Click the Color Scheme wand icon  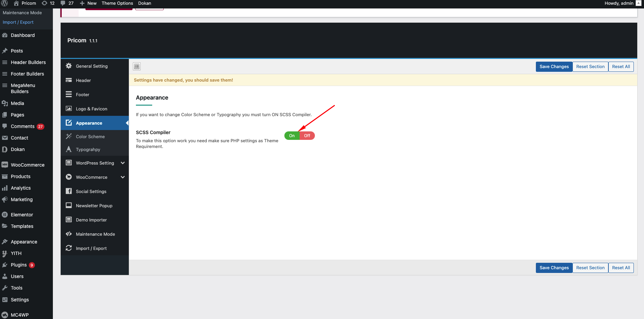point(69,136)
